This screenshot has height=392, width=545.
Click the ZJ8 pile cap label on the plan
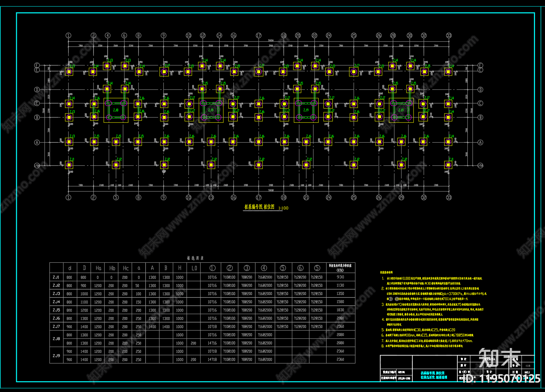click(x=116, y=110)
